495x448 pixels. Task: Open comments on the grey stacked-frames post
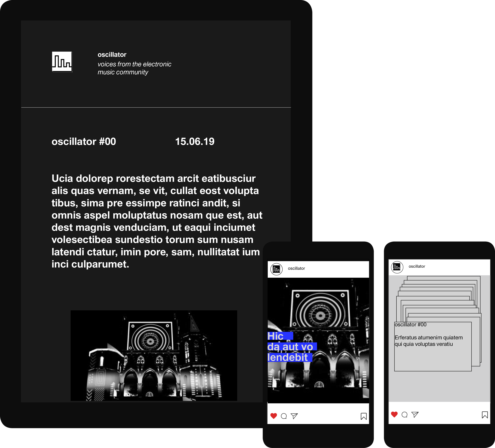tap(405, 415)
